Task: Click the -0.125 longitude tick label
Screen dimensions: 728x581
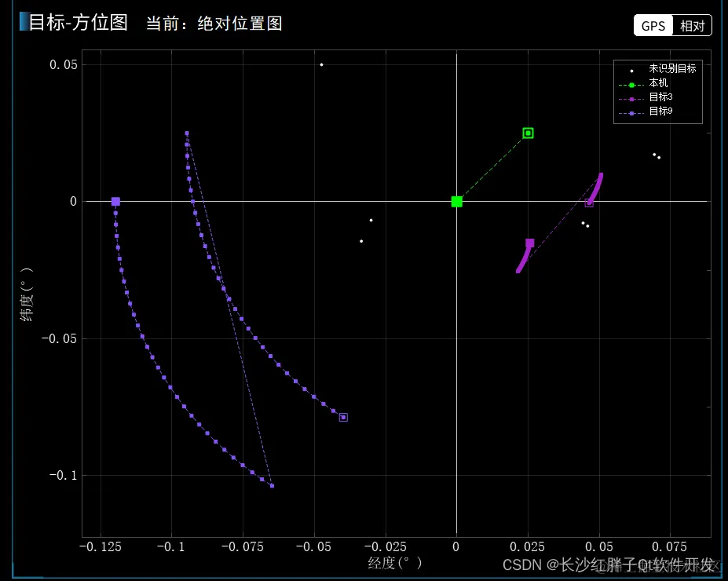Action: pyautogui.click(x=101, y=546)
